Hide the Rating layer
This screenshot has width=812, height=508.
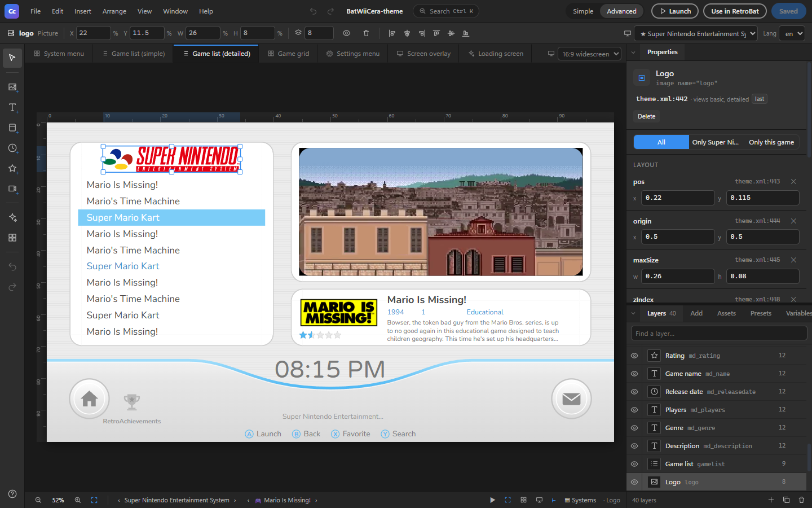(634, 356)
